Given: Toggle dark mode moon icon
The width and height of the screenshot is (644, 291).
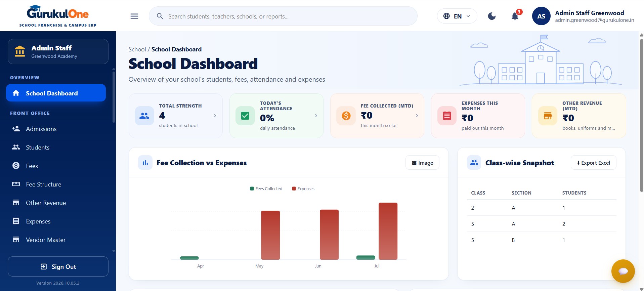Looking at the screenshot, I should [x=492, y=16].
